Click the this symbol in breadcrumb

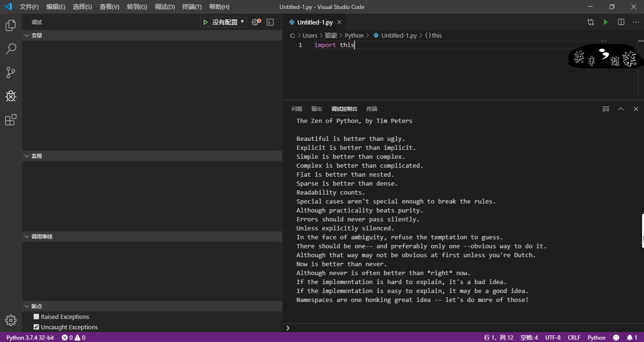tap(437, 35)
